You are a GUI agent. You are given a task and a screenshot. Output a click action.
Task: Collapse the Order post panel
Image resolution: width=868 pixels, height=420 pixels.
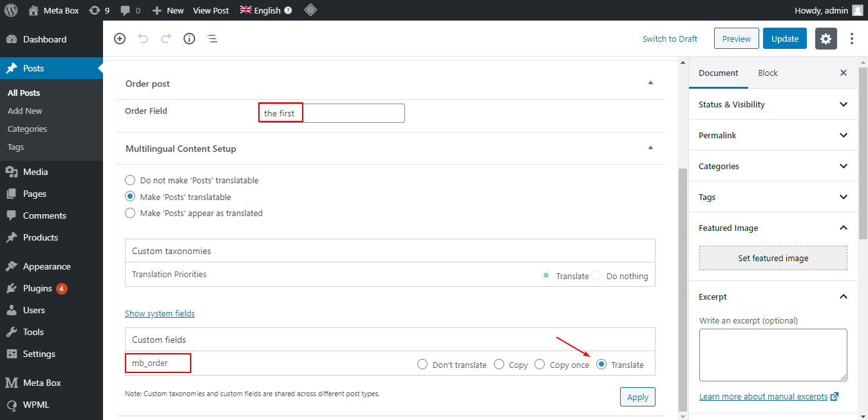point(650,82)
